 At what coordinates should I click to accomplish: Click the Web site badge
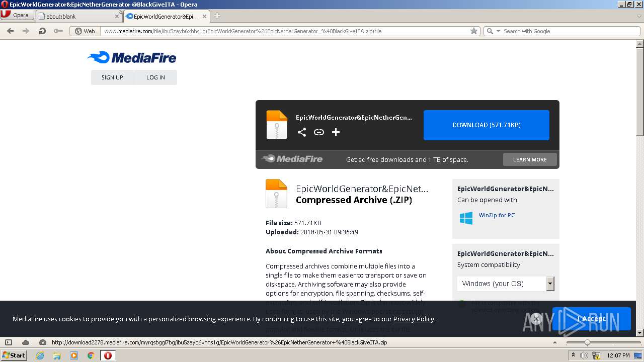point(85,31)
